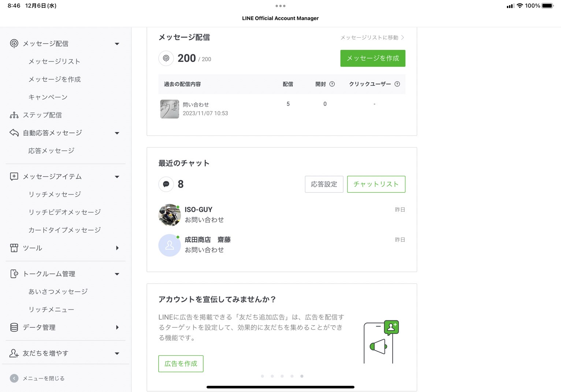Open メッセージリスト in the sidebar
Viewport: 561px width, 392px height.
pyautogui.click(x=54, y=61)
